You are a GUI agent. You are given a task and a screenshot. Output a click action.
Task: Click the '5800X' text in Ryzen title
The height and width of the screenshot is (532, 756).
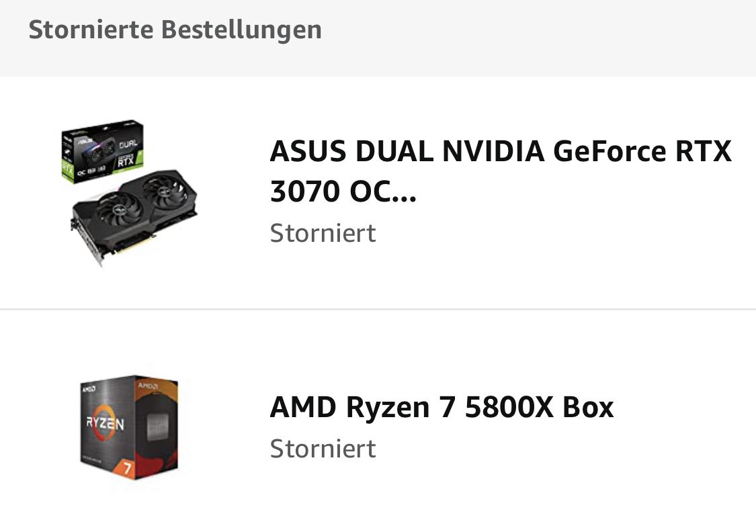pyautogui.click(x=509, y=407)
